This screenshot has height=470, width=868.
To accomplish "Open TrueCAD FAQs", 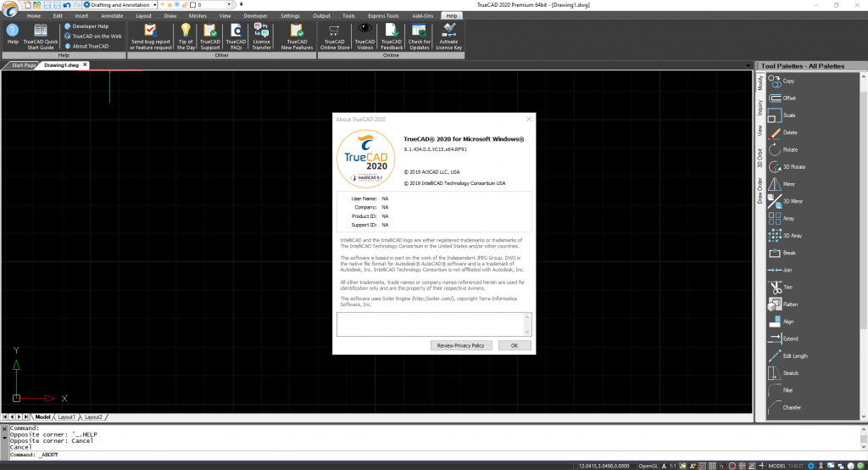I will [236, 36].
